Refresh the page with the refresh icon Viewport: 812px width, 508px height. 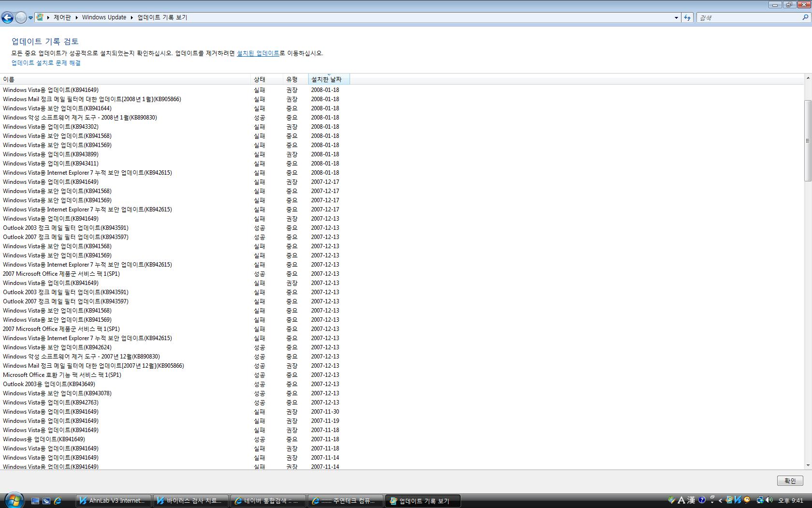point(687,18)
